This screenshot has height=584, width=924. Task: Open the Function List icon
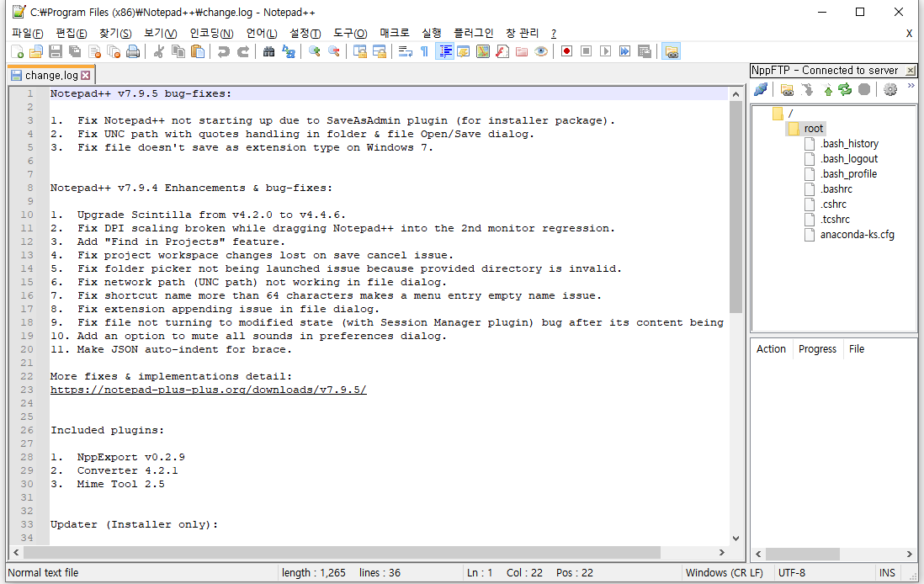tap(502, 52)
